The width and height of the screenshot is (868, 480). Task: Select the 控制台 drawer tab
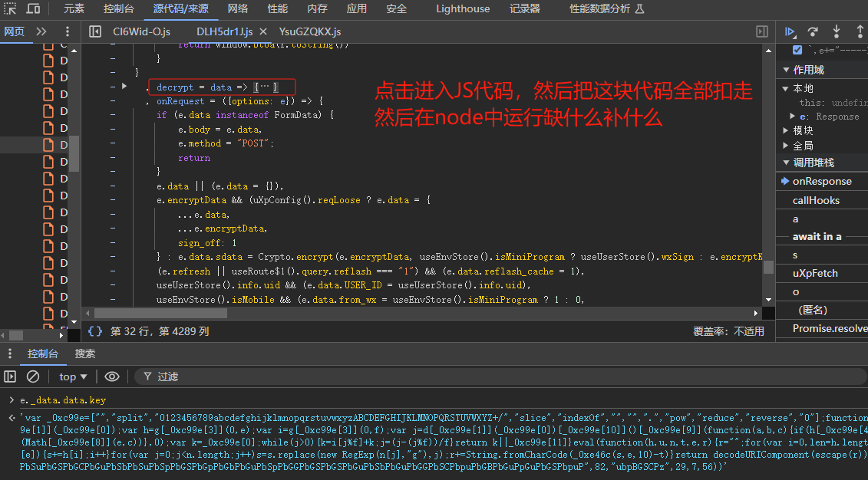[x=43, y=353]
